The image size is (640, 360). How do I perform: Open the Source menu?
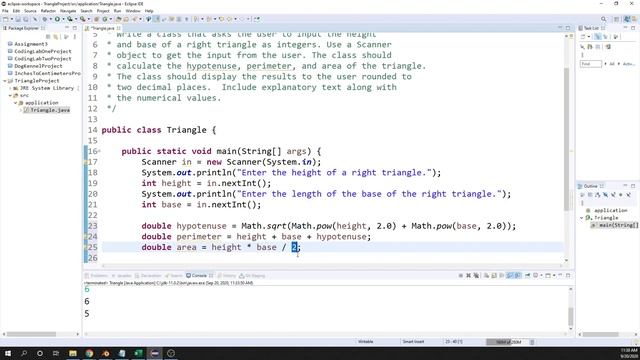30,11
